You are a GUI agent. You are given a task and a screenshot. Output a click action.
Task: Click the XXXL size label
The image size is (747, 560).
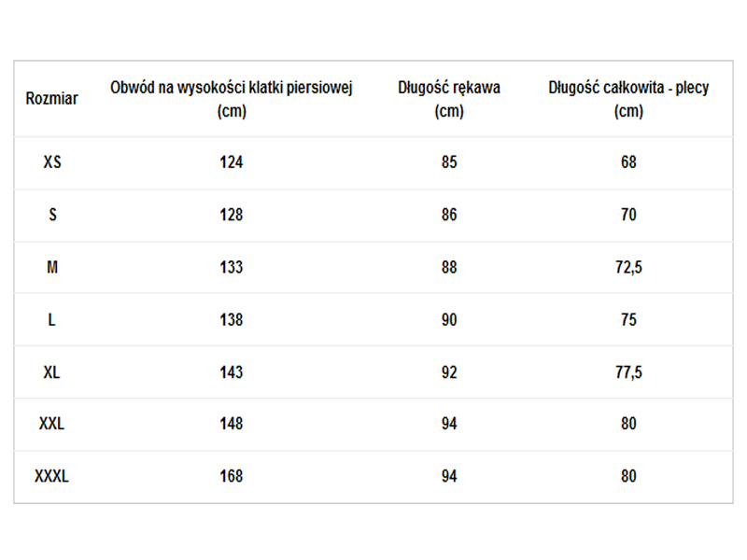[x=52, y=476]
